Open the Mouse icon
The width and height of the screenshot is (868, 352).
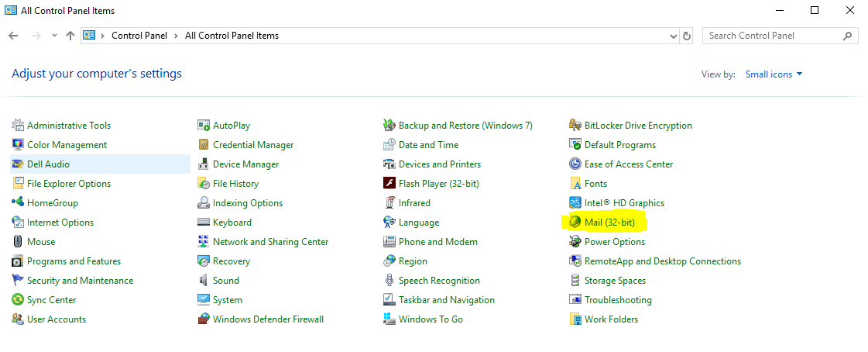pyautogui.click(x=18, y=242)
